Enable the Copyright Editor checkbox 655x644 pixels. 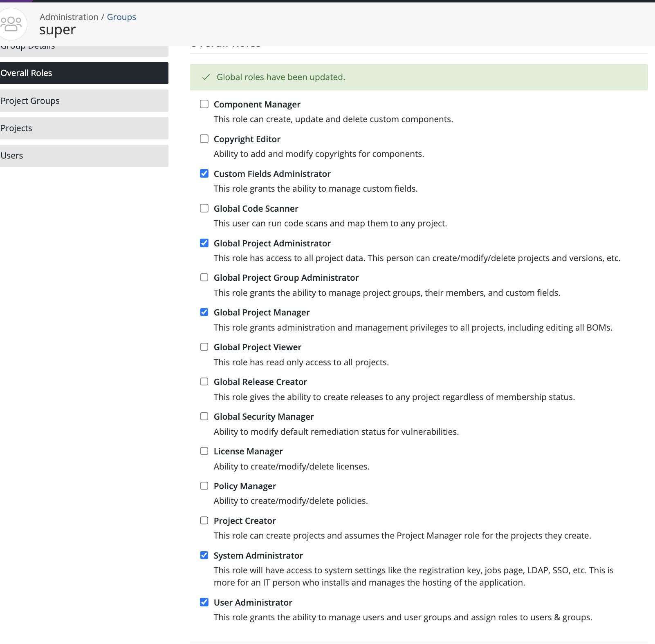click(204, 139)
